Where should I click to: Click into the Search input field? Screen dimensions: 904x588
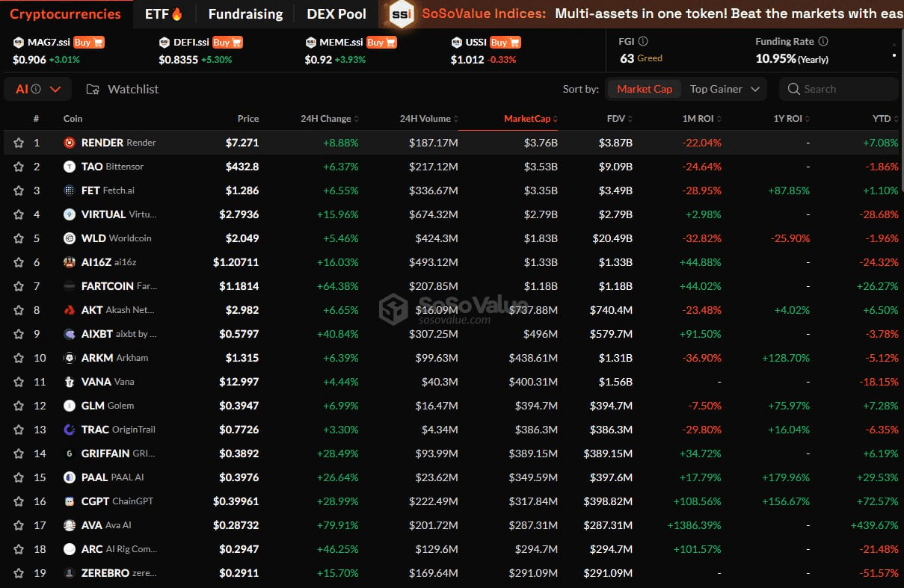(845, 89)
